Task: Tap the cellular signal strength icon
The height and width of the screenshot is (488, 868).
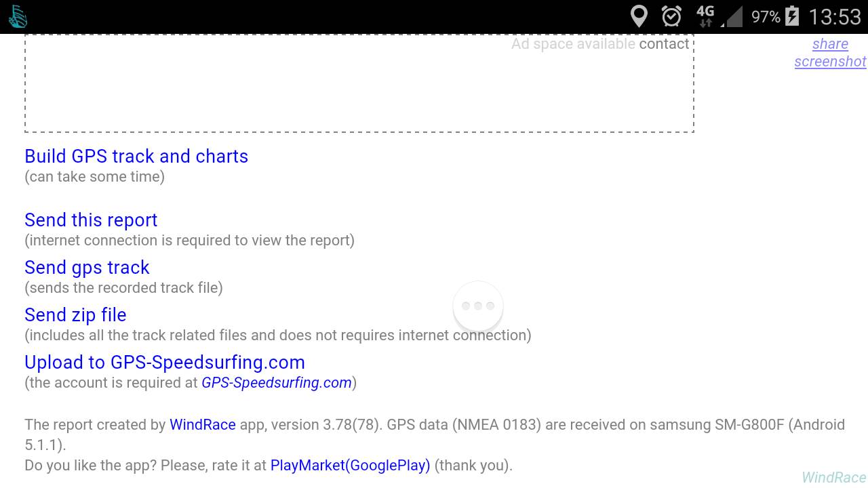Action: [733, 16]
